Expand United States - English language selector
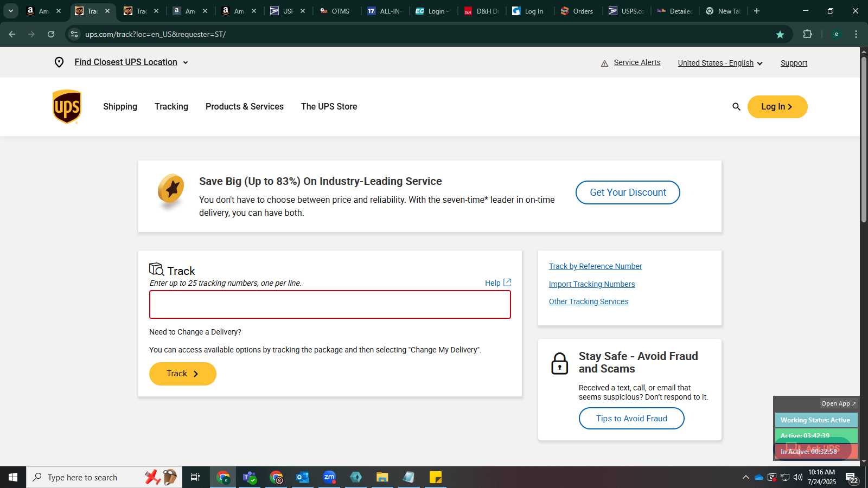Image resolution: width=868 pixels, height=488 pixels. tap(720, 63)
